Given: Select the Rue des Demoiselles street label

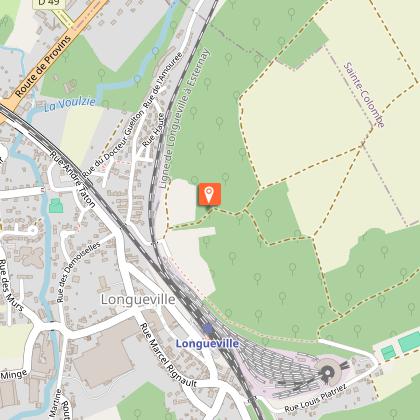Looking at the screenshot, I should pyautogui.click(x=78, y=272).
